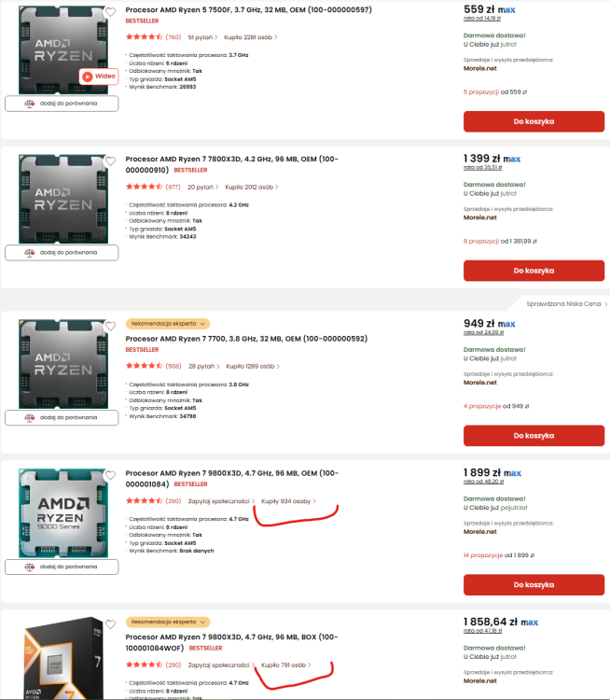Click star rating of Ryzen 7 7700
The height and width of the screenshot is (700, 610).
pos(144,366)
